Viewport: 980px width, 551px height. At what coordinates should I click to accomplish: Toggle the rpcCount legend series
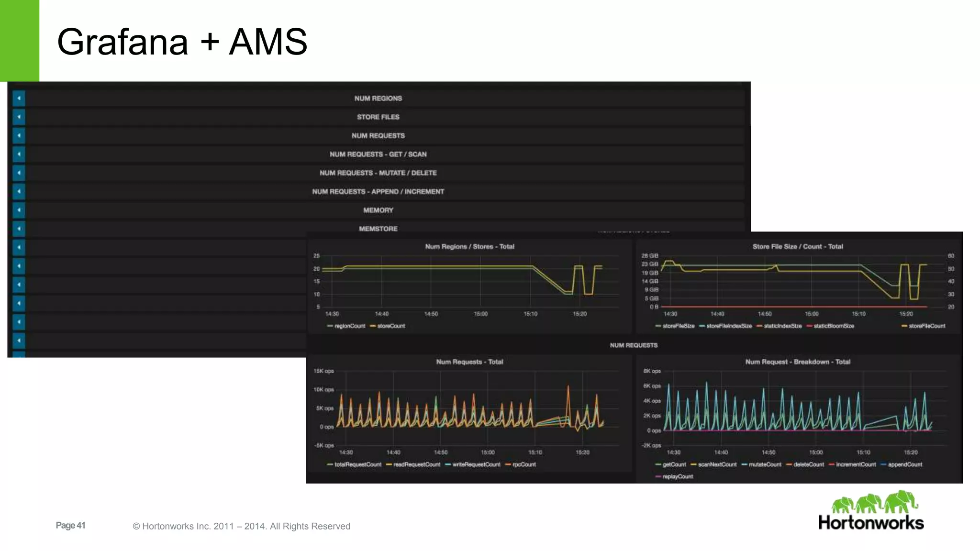point(521,464)
